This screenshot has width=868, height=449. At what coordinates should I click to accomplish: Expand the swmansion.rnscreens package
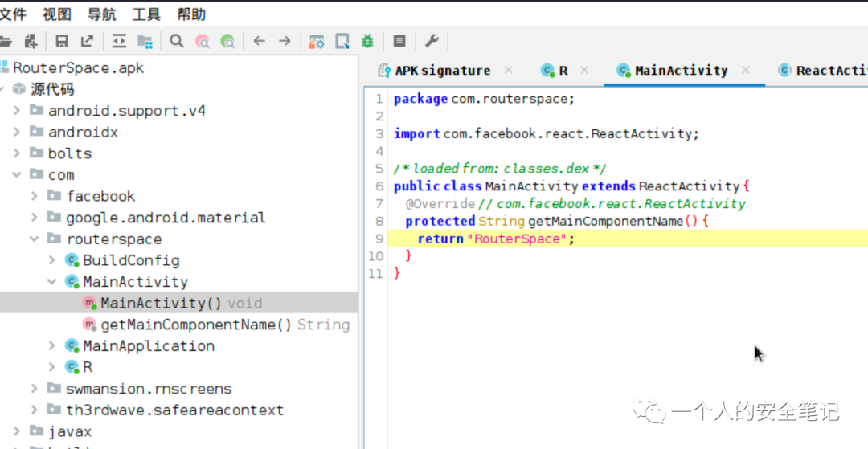coord(35,389)
